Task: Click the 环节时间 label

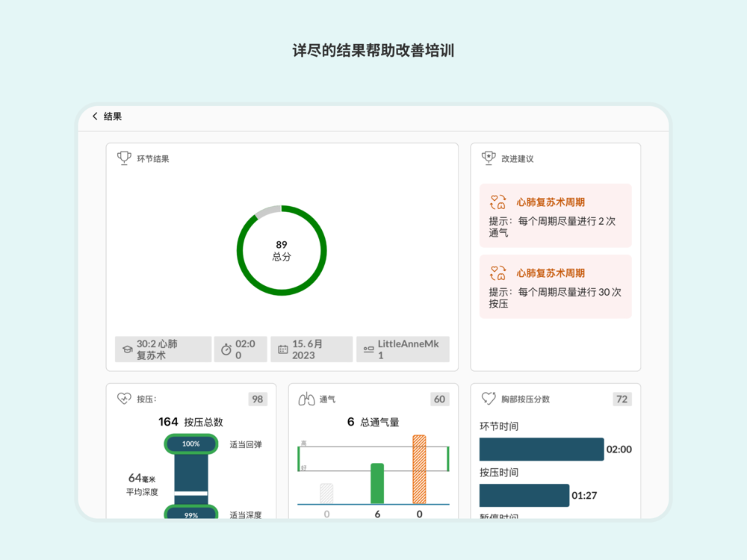Action: [499, 426]
